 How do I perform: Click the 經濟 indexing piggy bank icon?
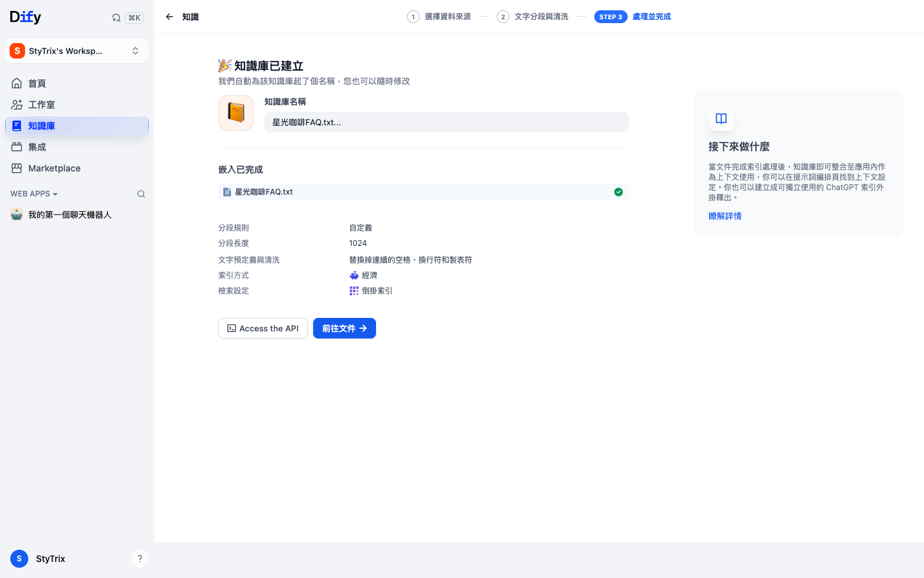(354, 276)
